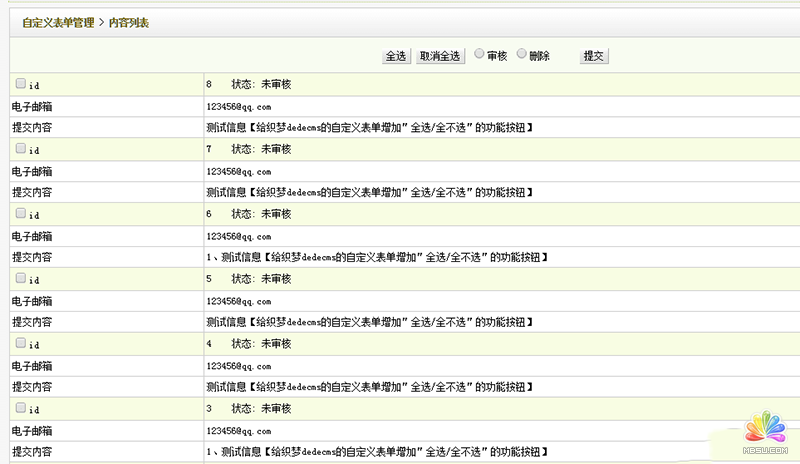Click the email address in record 5
The width and height of the screenshot is (800, 464).
click(238, 301)
